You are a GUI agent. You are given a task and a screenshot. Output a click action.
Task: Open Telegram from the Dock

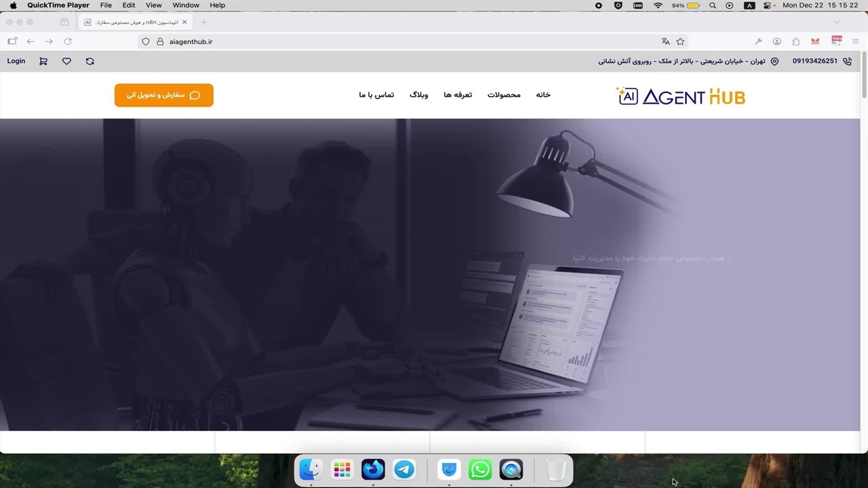(x=404, y=469)
